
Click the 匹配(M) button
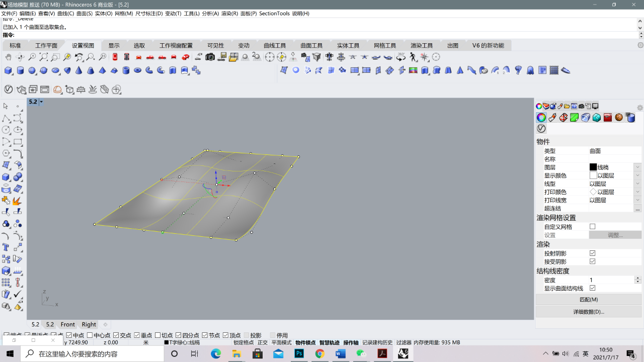(589, 300)
